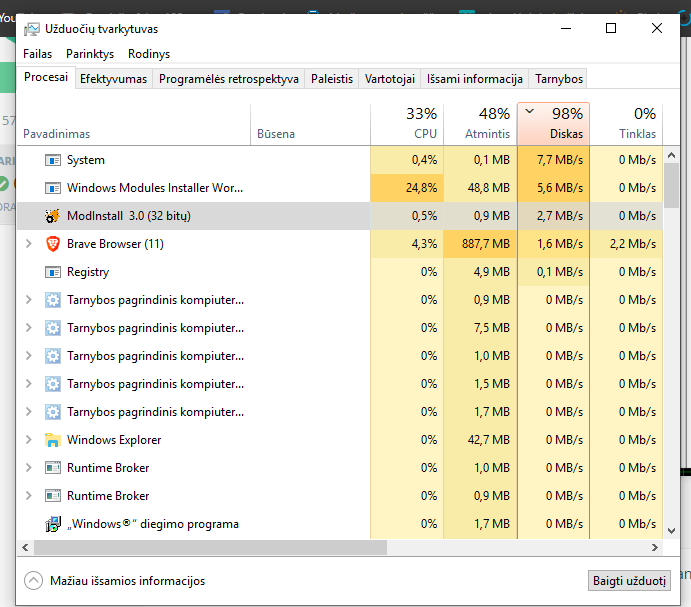Image resolution: width=691 pixels, height=607 pixels.
Task: Open the Parinktys menu
Action: [90, 54]
